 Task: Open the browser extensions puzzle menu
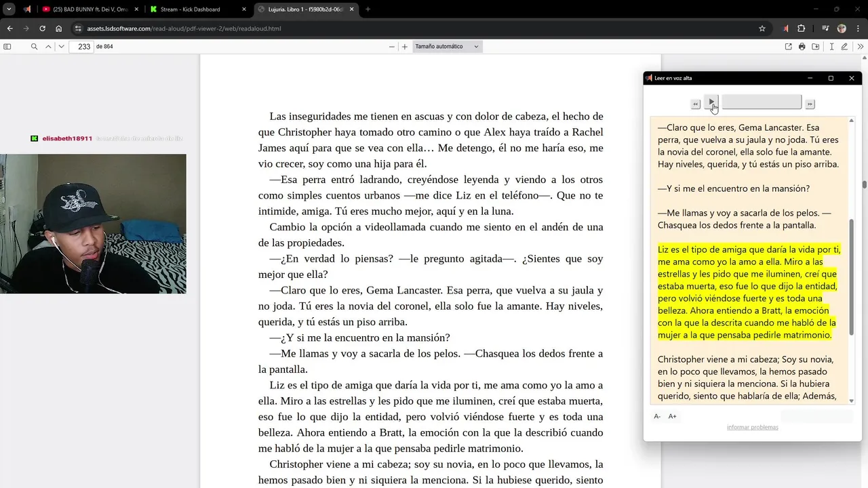[802, 28]
